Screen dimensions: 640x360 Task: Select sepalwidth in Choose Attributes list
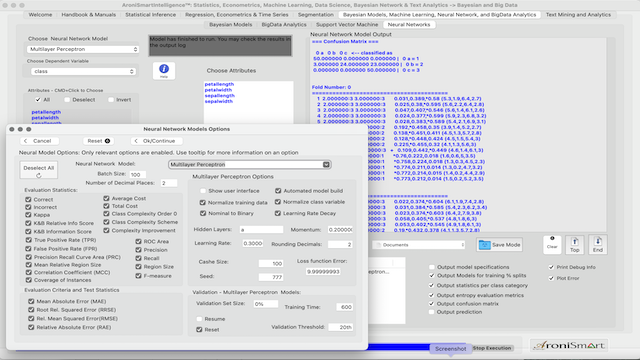pyautogui.click(x=219, y=101)
